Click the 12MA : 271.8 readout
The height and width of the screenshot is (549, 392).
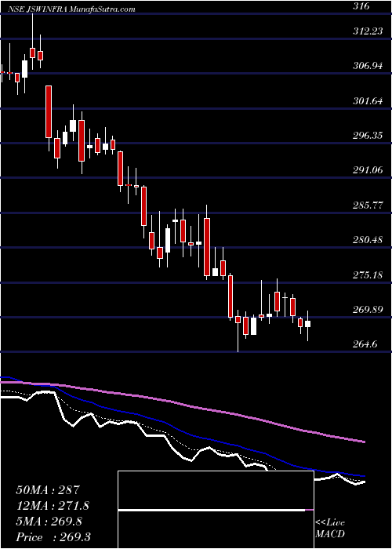click(53, 506)
